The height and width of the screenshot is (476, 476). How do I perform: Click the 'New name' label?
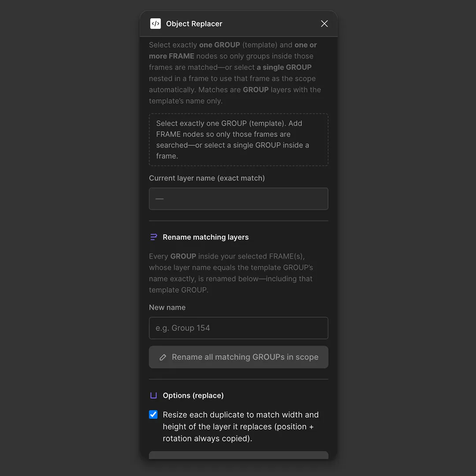[167, 307]
